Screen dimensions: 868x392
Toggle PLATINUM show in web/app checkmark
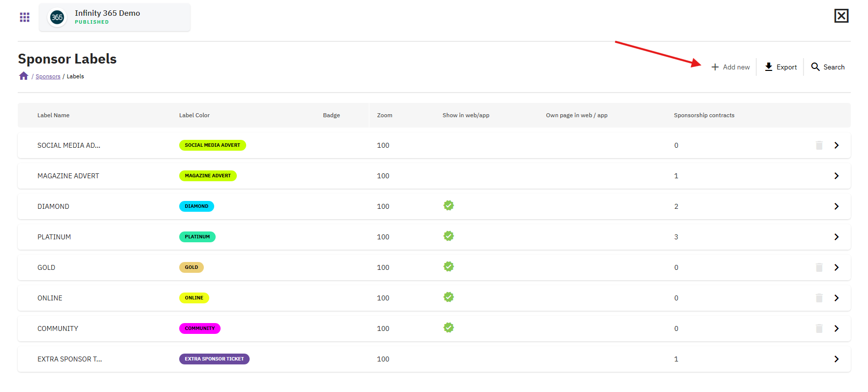click(x=449, y=236)
